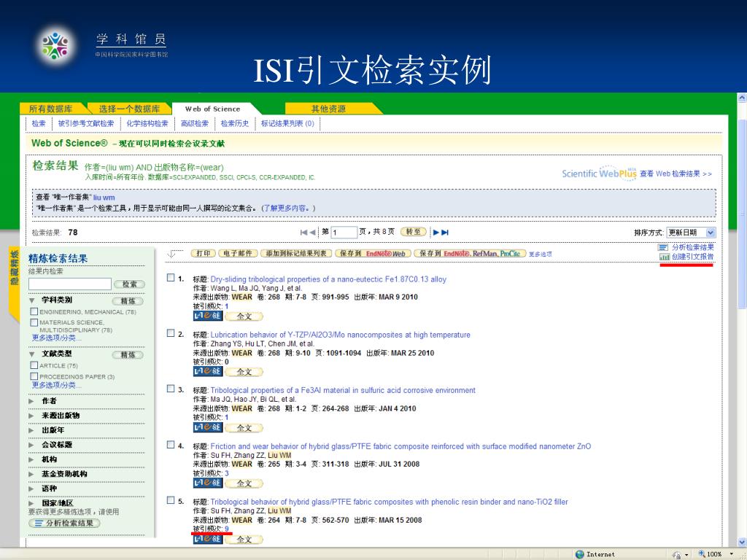Jump to last results page icon
Viewport: 747px width, 560px height.
tap(445, 233)
